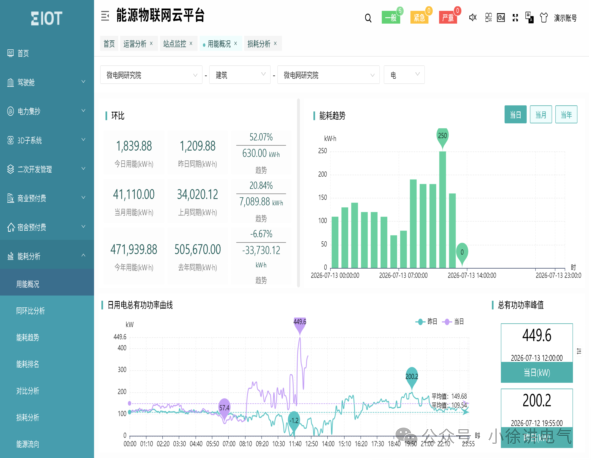Click the image snapshot icon in header
The image size is (591, 460).
(x=501, y=17)
